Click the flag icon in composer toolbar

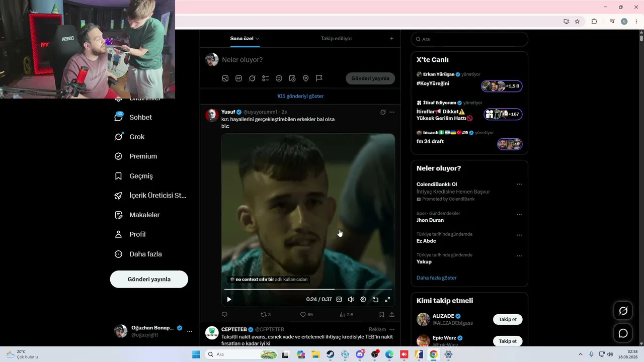coord(319,78)
